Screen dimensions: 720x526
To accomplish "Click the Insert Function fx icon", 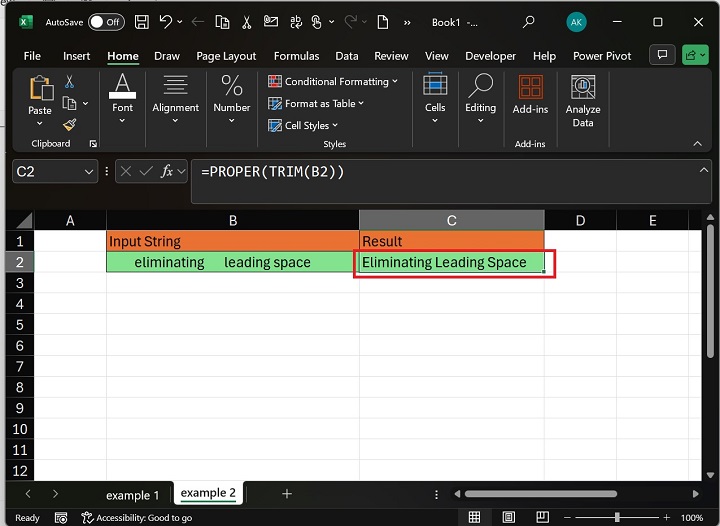I will pos(167,171).
